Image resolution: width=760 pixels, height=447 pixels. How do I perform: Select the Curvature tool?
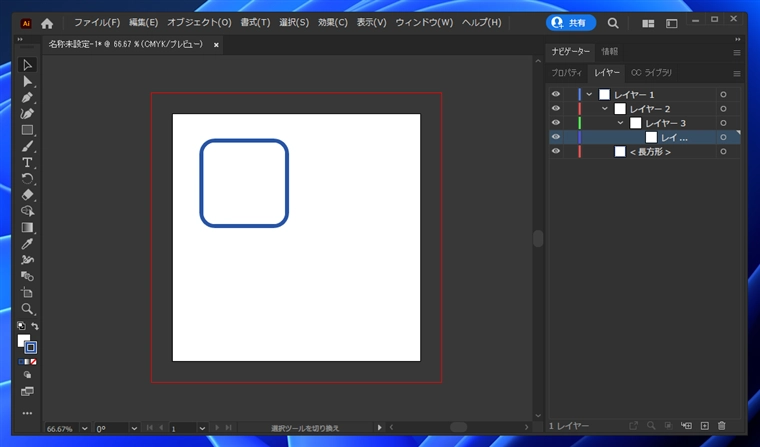[x=27, y=114]
